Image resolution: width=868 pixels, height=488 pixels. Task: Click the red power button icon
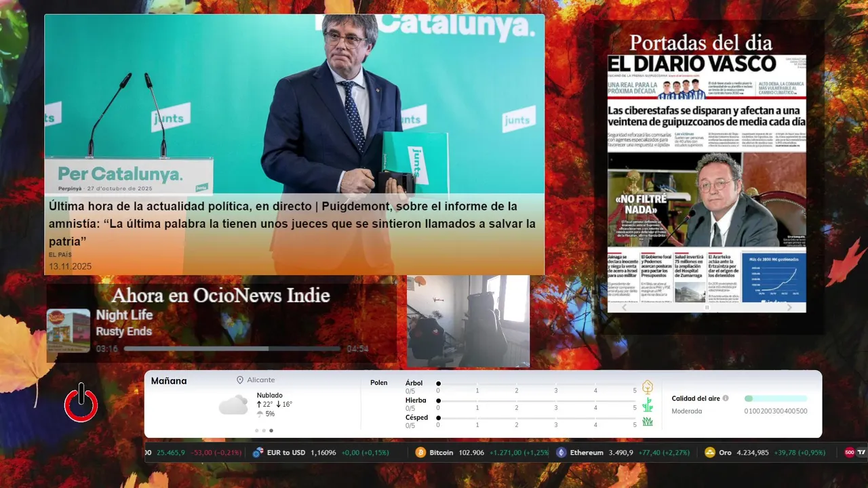[x=81, y=403]
